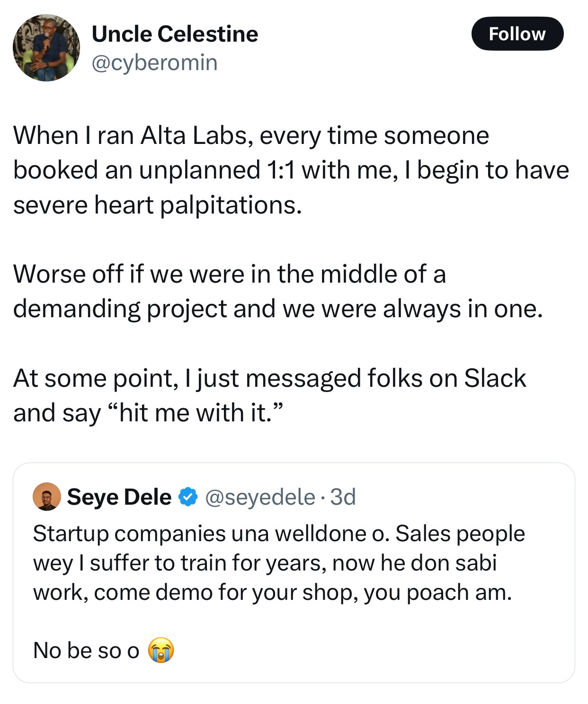Open the quoted tweet starting 'Startup companies'
Viewport: 588px width, 704px height.
294,572
